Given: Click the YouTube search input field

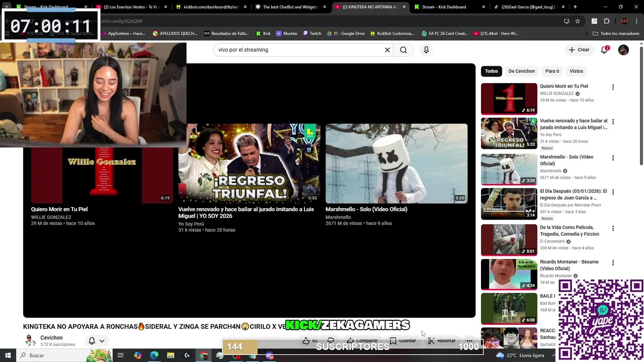Looking at the screenshot, I should [299, 50].
